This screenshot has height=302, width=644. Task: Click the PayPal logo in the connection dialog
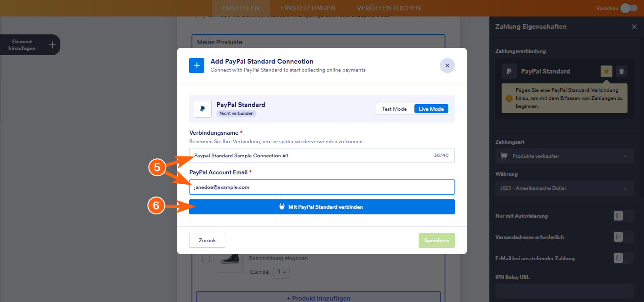[202, 109]
